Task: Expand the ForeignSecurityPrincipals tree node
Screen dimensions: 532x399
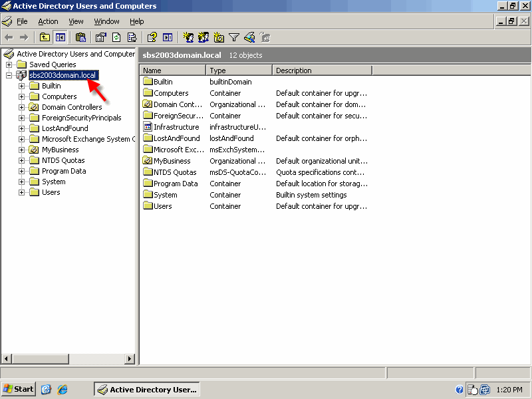Action: click(21, 118)
